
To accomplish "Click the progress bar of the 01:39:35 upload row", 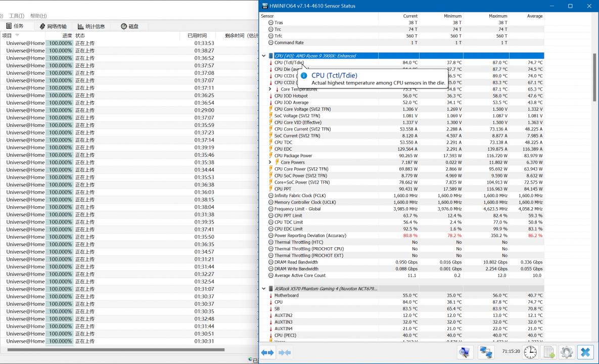I will pos(60,222).
